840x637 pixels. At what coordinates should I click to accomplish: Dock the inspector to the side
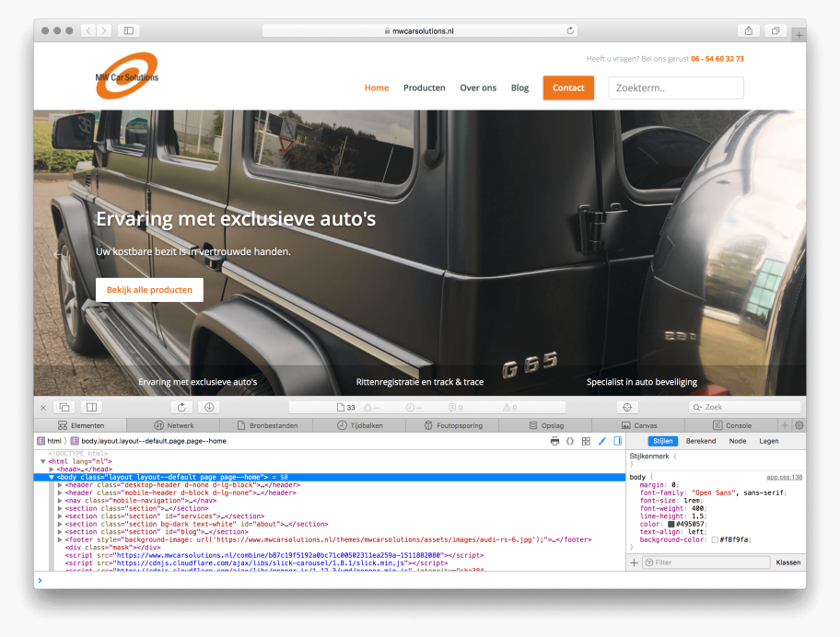coord(91,408)
